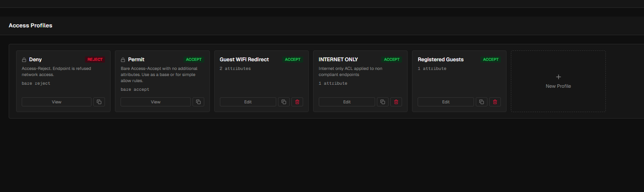This screenshot has height=192, width=644.
Task: Click the ACCEPT badge on Permit
Action: click(x=194, y=60)
